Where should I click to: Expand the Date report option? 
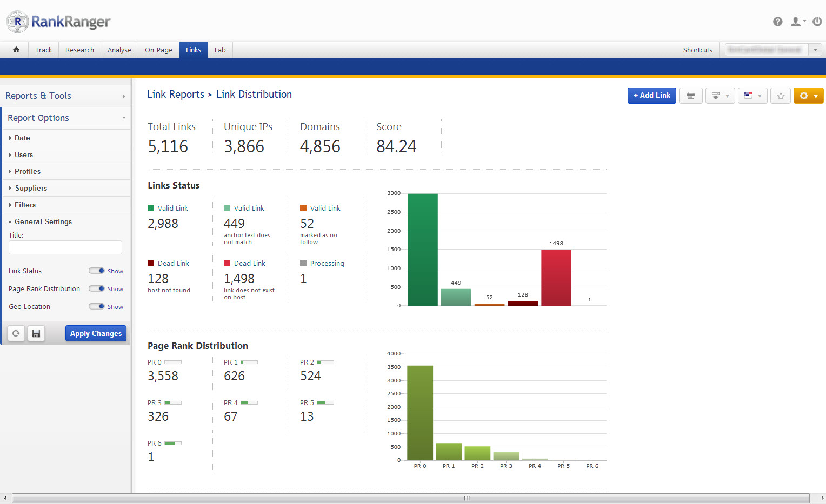pyautogui.click(x=22, y=138)
